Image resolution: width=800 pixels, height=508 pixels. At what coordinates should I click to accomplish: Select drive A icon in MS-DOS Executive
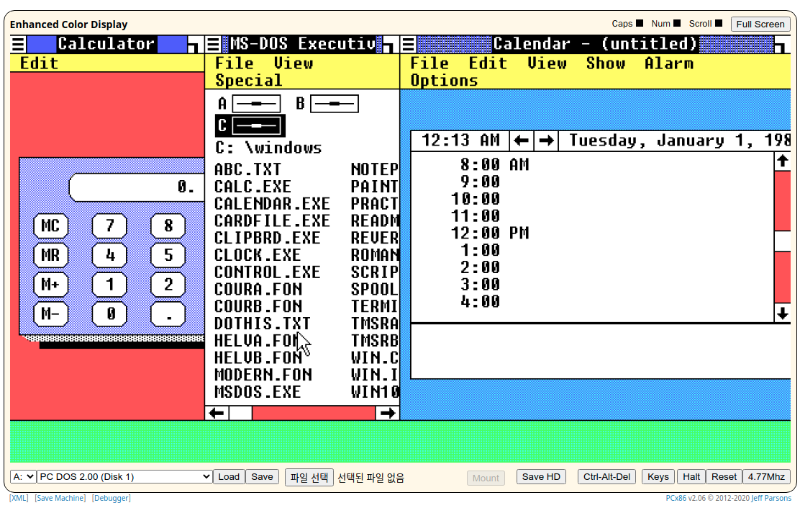pyautogui.click(x=254, y=103)
